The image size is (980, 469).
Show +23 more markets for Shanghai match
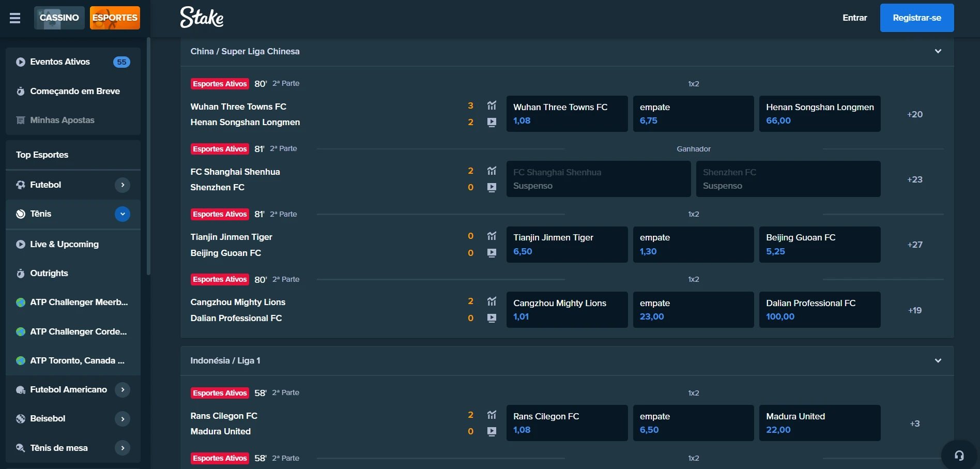pyautogui.click(x=914, y=179)
